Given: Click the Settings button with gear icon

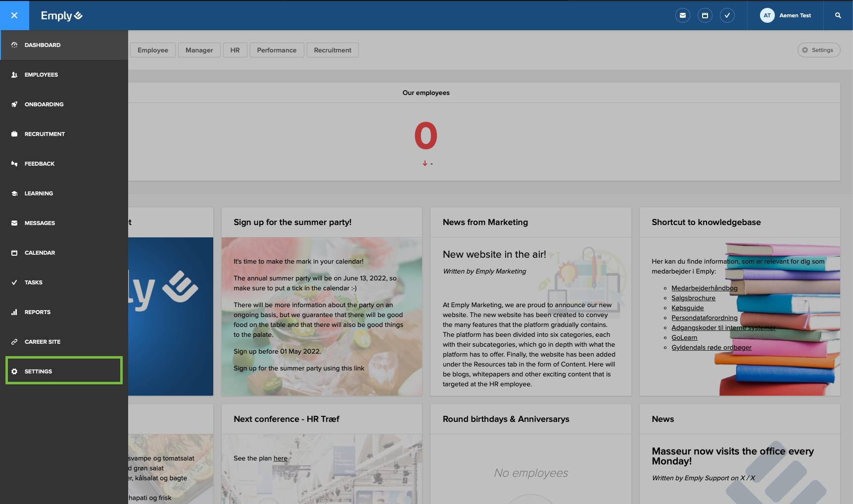Looking at the screenshot, I should coord(818,50).
